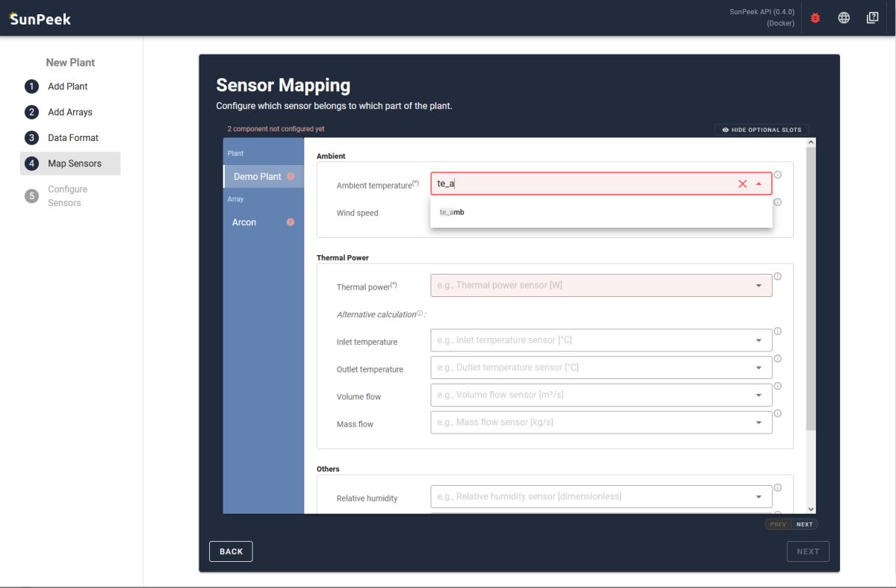Screen dimensions: 896x588
Task: Show info for ambient temperature
Action: coord(777,175)
